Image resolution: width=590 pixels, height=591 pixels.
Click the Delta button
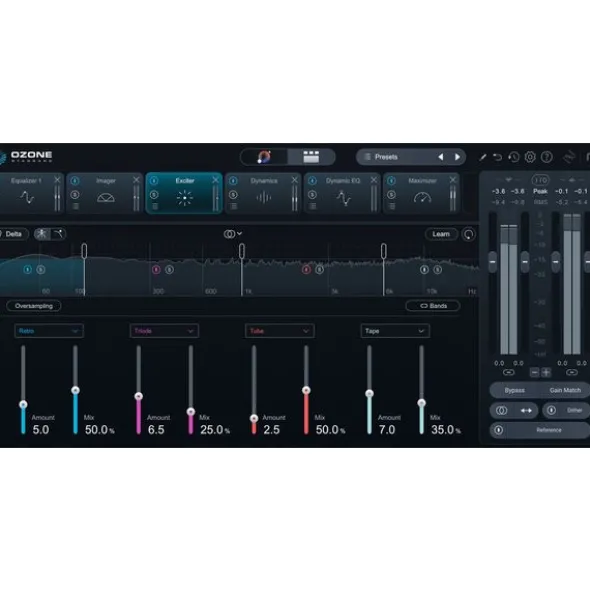(14, 234)
